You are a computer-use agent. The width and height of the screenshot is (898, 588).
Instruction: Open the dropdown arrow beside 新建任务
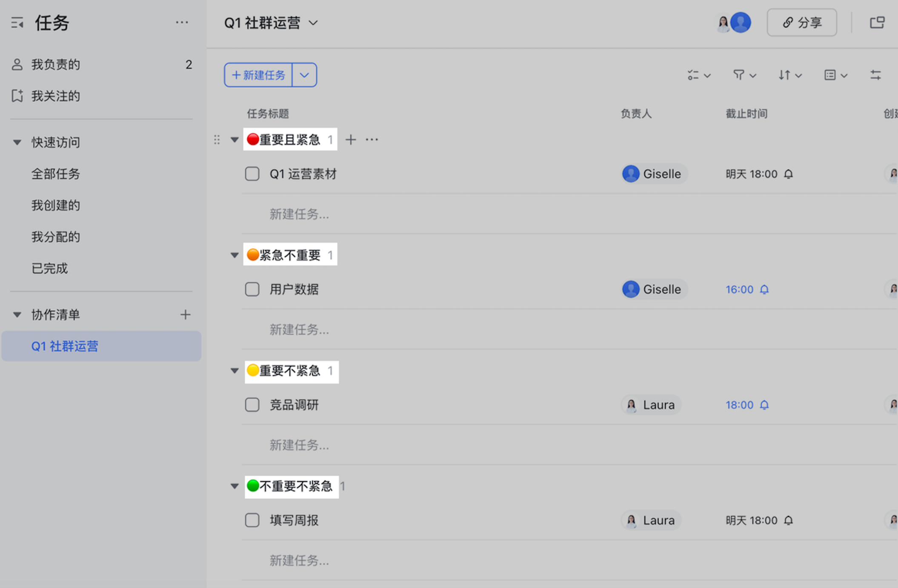pos(304,75)
